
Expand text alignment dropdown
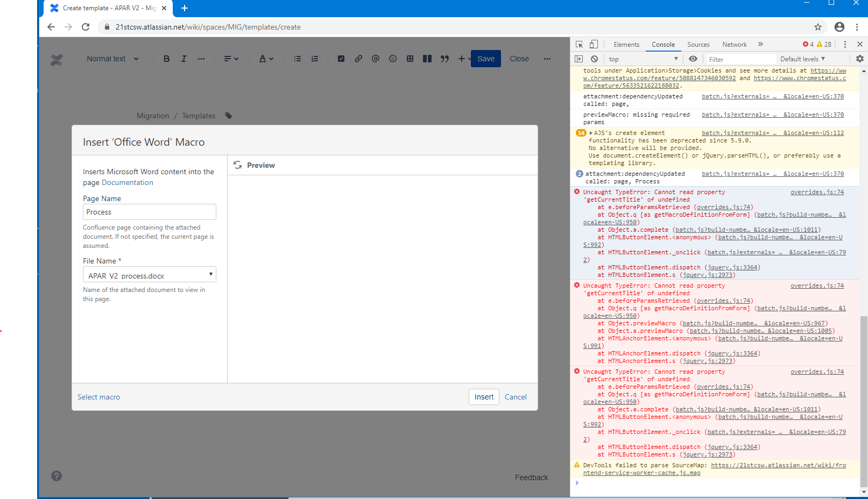point(231,59)
